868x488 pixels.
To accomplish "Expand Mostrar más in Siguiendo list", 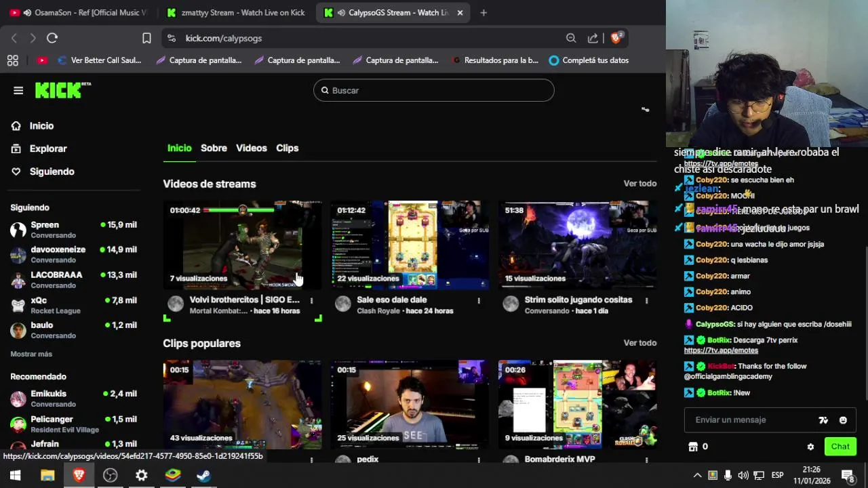I will click(31, 354).
